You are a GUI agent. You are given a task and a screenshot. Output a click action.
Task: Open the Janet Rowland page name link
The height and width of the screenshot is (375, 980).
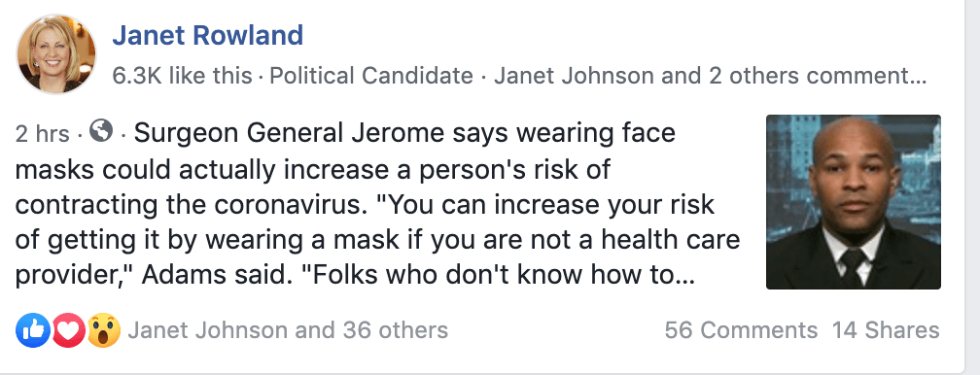(207, 35)
